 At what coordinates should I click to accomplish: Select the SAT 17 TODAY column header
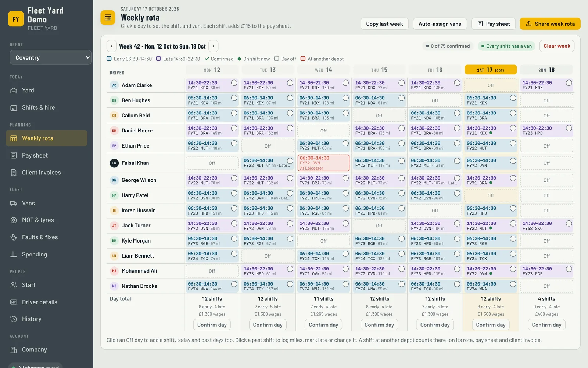491,70
